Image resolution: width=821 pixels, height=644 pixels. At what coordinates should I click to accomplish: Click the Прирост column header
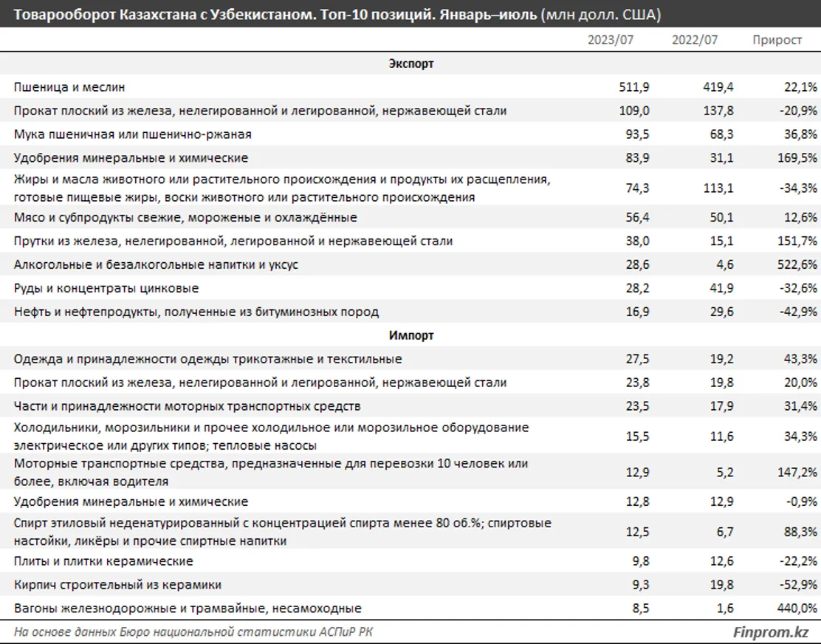click(x=777, y=40)
